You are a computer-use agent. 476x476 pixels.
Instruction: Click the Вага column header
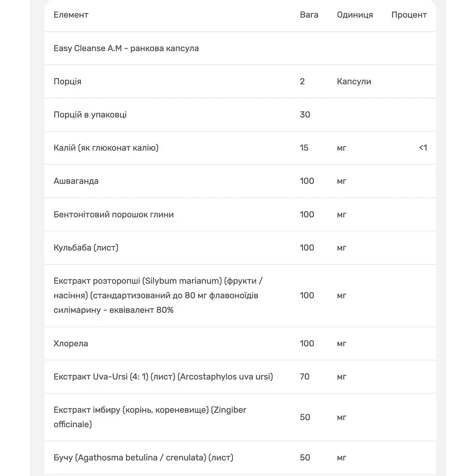tap(309, 15)
